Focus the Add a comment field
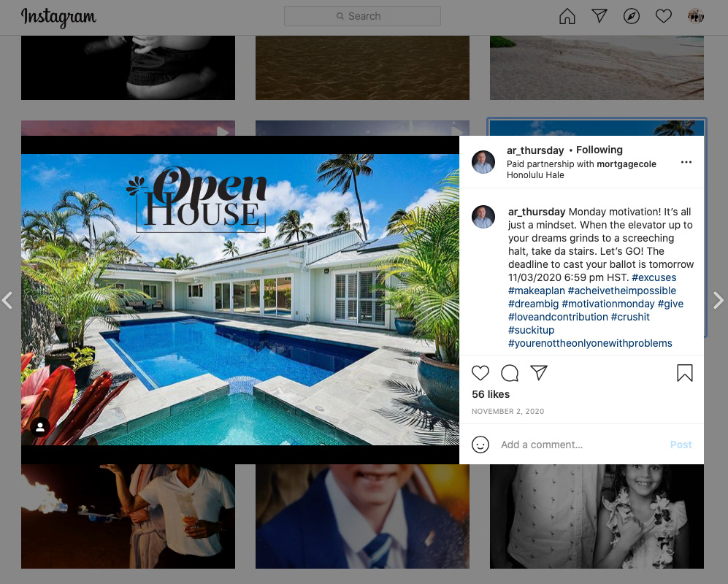The image size is (728, 584). pos(581,445)
